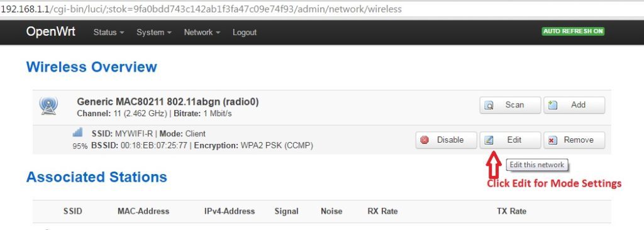The height and width of the screenshot is (230, 644).
Task: Select Logout in the navigation bar
Action: 245,32
